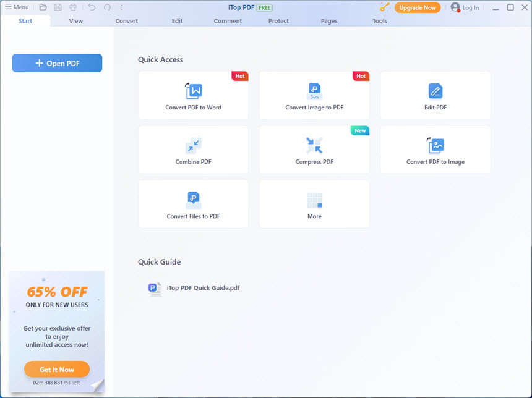Screen dimensions: 532x398
Task: Click the open folder icon in toolbar
Action: coord(43,7)
